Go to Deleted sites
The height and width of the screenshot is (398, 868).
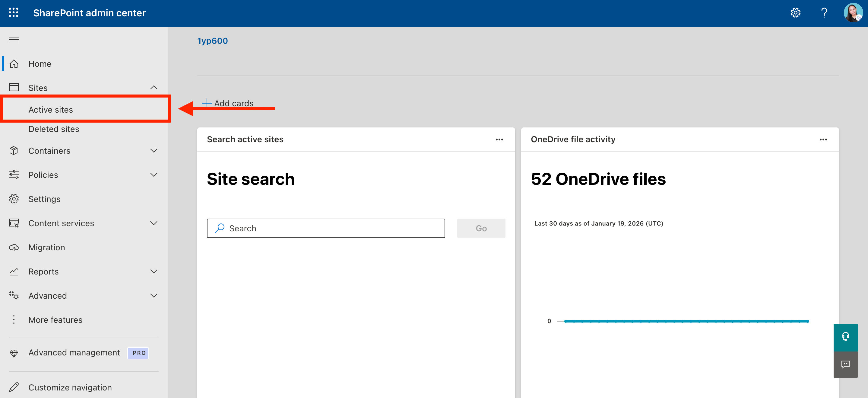pos(54,129)
